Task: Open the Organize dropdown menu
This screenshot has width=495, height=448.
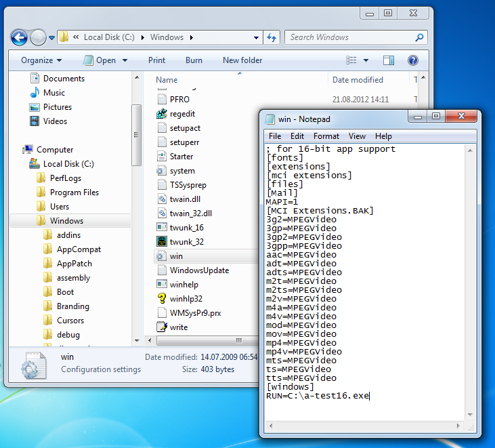Action: (x=41, y=60)
